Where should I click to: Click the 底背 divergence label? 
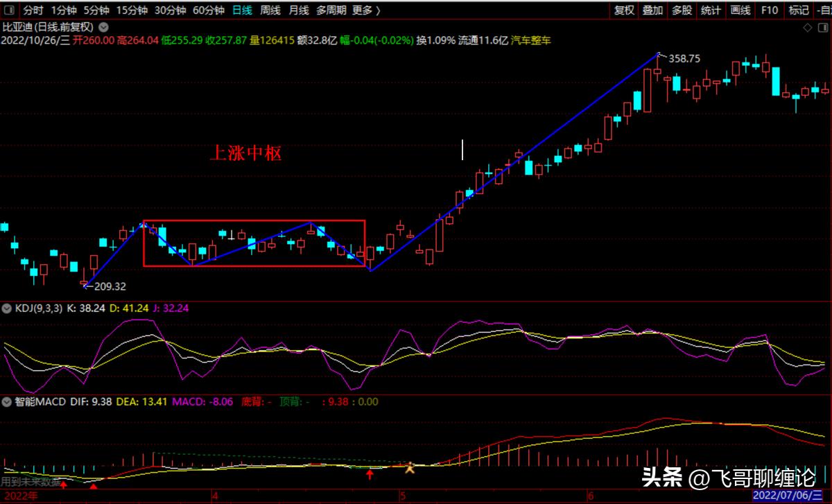[256, 401]
